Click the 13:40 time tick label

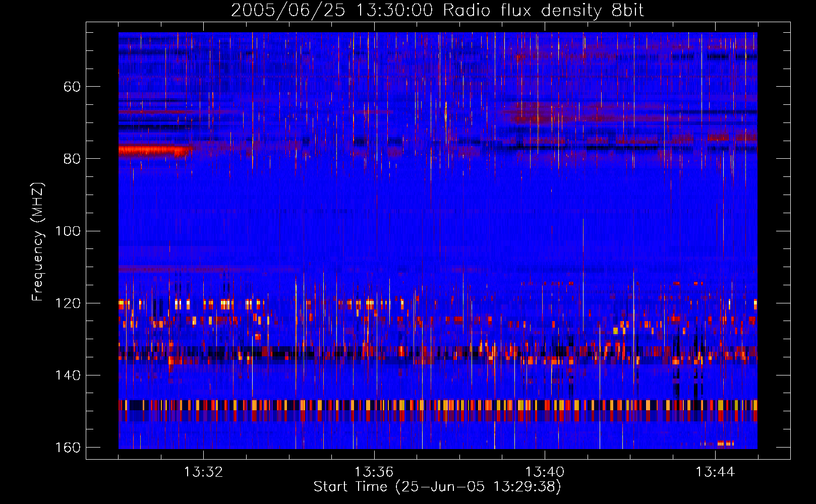coord(545,472)
